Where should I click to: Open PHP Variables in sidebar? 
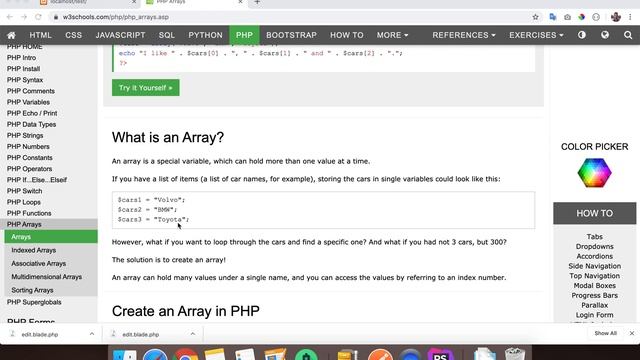point(28,102)
